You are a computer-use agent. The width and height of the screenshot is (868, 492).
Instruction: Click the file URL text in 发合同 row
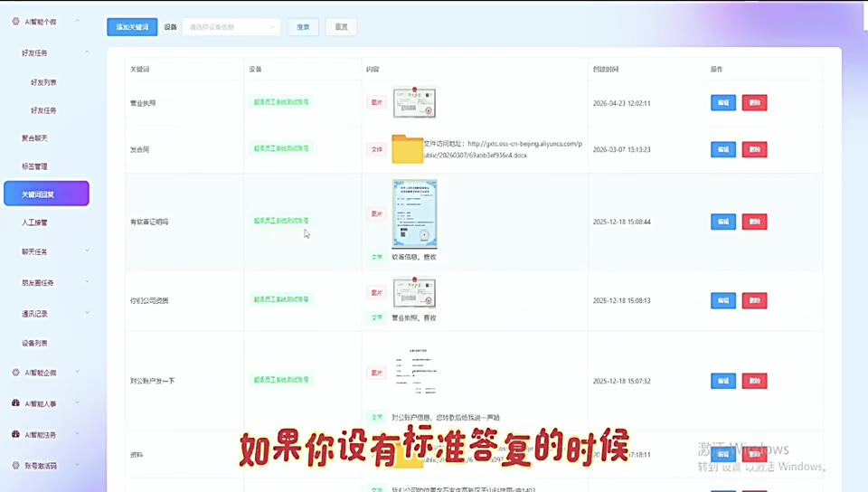point(503,149)
